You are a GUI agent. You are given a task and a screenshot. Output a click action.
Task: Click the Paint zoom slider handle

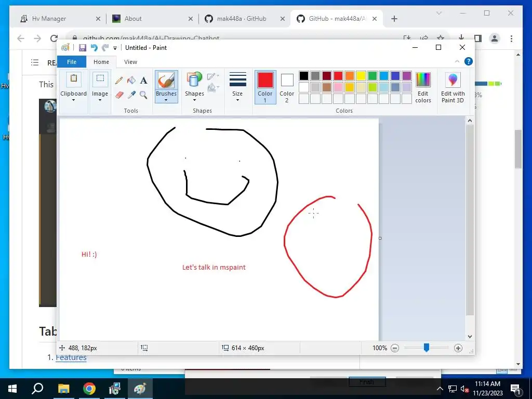click(x=427, y=348)
